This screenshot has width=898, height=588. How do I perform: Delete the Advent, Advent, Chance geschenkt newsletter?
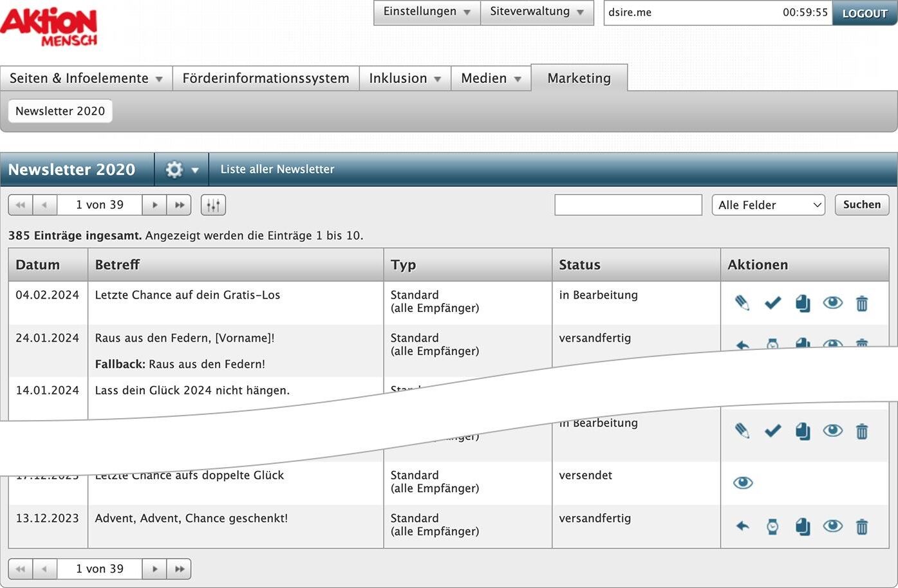click(862, 527)
